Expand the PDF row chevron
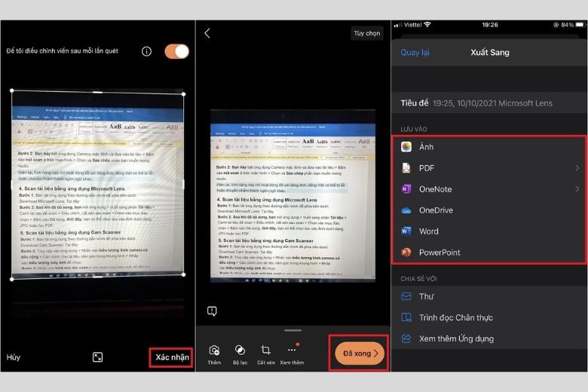Screen dimensions: 588x392 577,168
